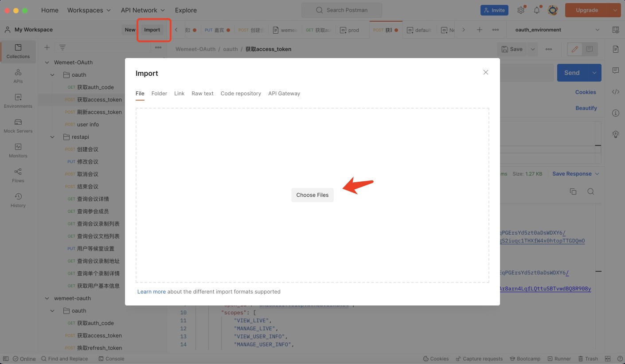The image size is (625, 364).
Task: Open environment quick look icon
Action: click(x=616, y=30)
